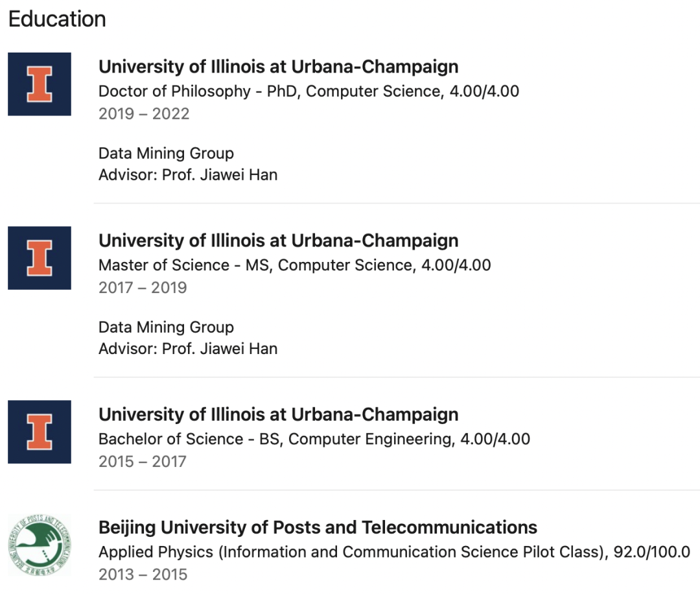The image size is (700, 594).
Task: Click the University of Illinois title above the Bachelor of Science degree
Action: coord(278,414)
